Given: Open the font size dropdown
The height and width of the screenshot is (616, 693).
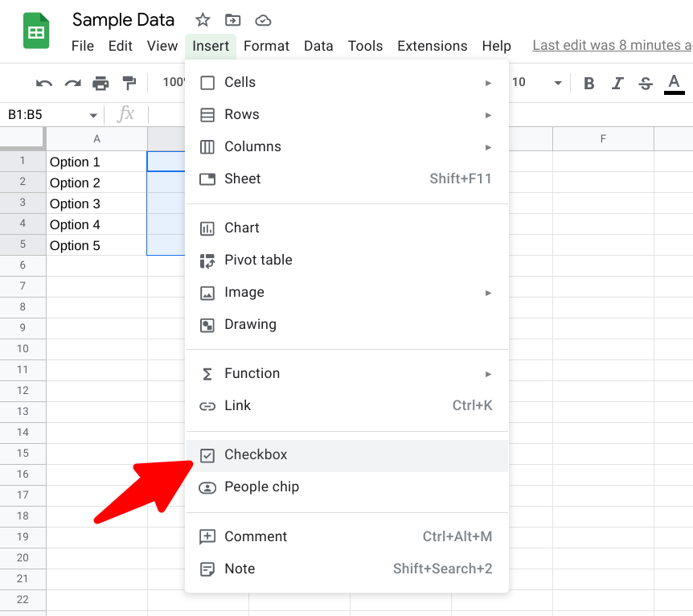Looking at the screenshot, I should [x=558, y=83].
